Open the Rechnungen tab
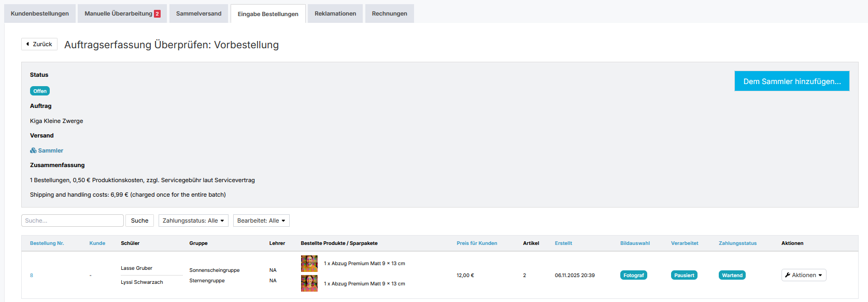 390,13
